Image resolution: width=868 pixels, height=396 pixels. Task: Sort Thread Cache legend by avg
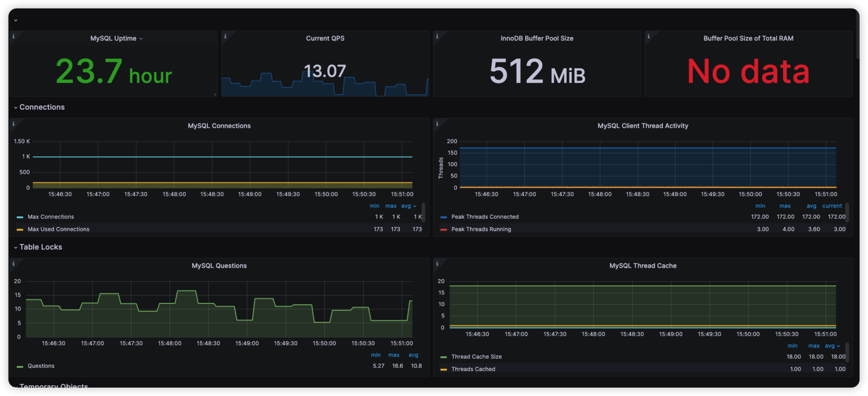tap(832, 346)
